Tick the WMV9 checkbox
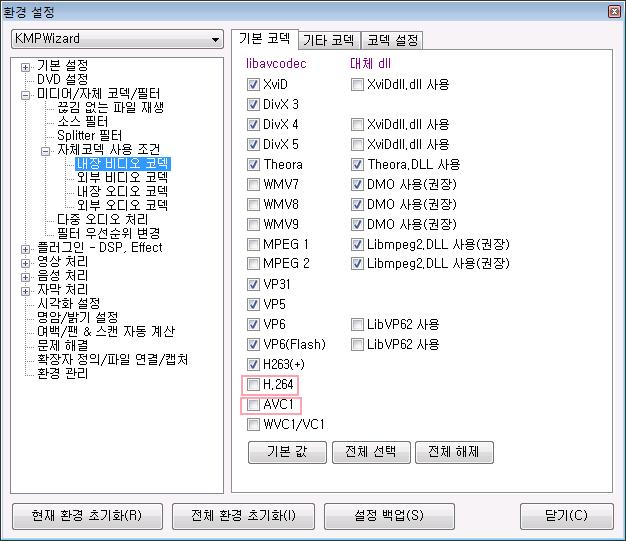This screenshot has height=541, width=626. coord(253,224)
